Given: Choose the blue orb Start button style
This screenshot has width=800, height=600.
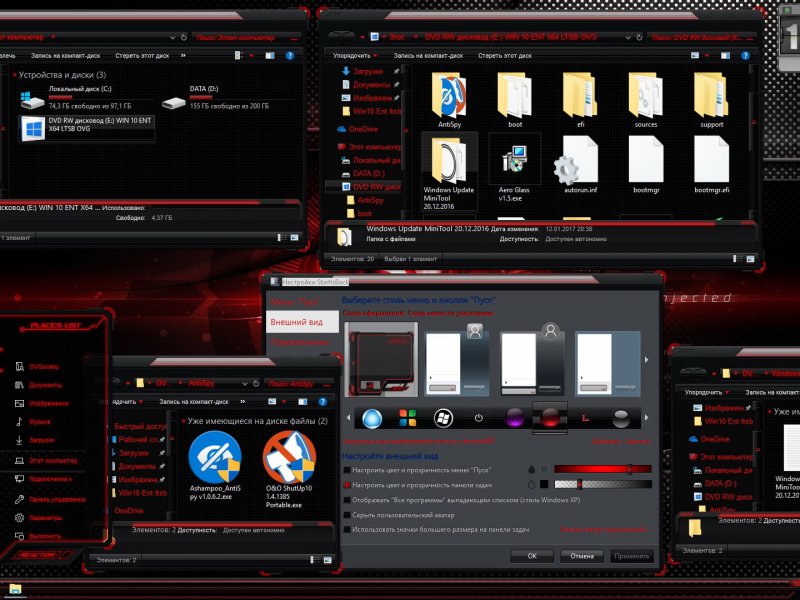Looking at the screenshot, I should pos(372,418).
